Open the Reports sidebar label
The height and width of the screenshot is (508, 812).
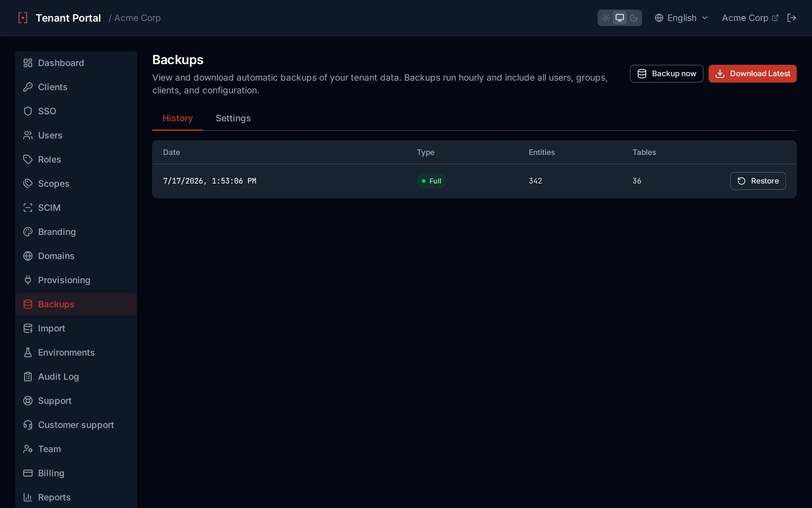tap(54, 497)
